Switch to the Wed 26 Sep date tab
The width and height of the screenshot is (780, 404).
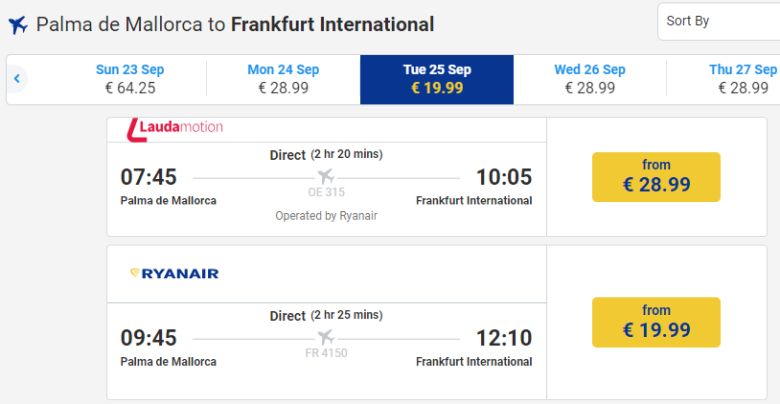click(590, 79)
